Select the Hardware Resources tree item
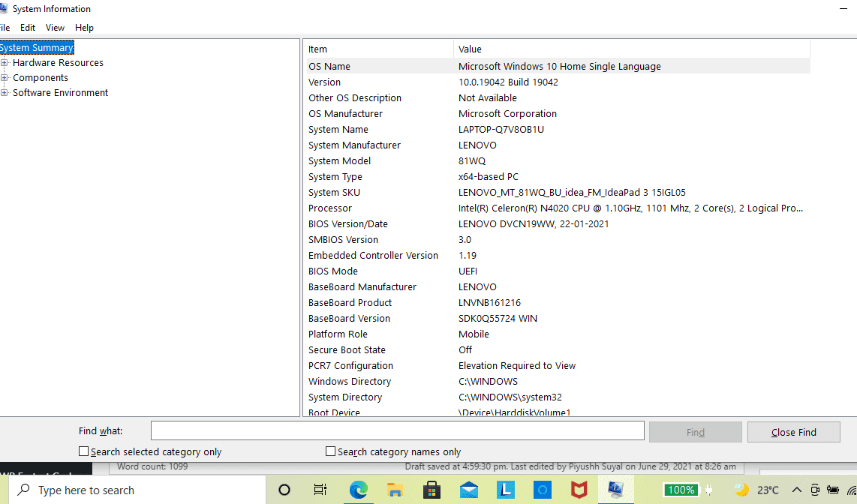The height and width of the screenshot is (504, 857). pos(58,63)
